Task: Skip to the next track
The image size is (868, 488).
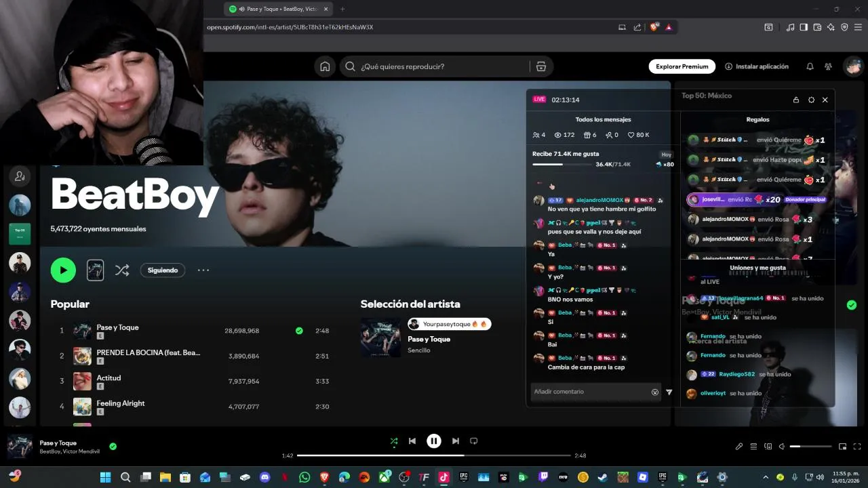Action: (x=456, y=441)
